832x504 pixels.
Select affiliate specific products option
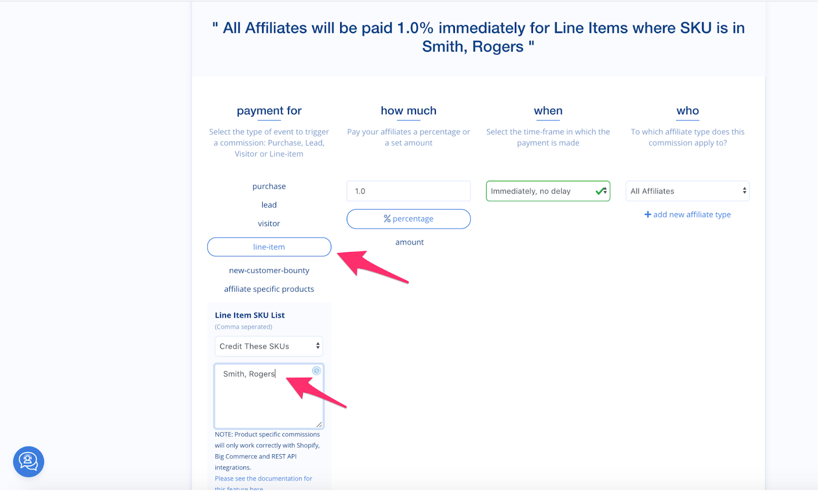tap(269, 289)
